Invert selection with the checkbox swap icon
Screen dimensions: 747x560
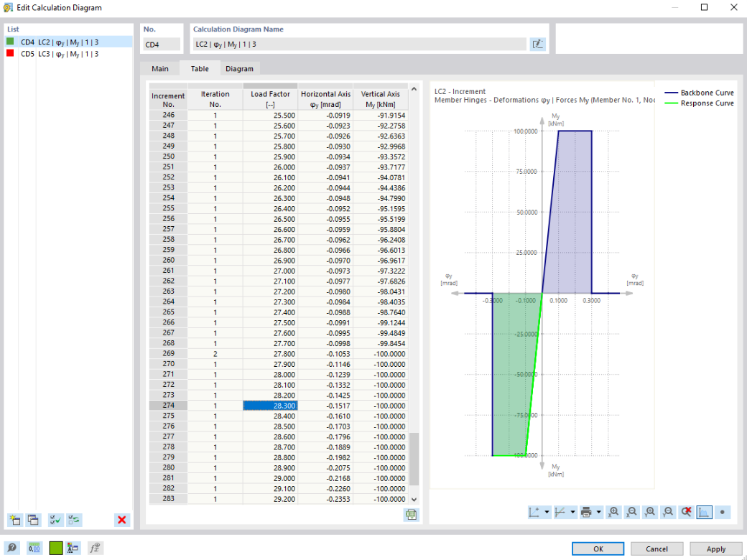tap(74, 520)
